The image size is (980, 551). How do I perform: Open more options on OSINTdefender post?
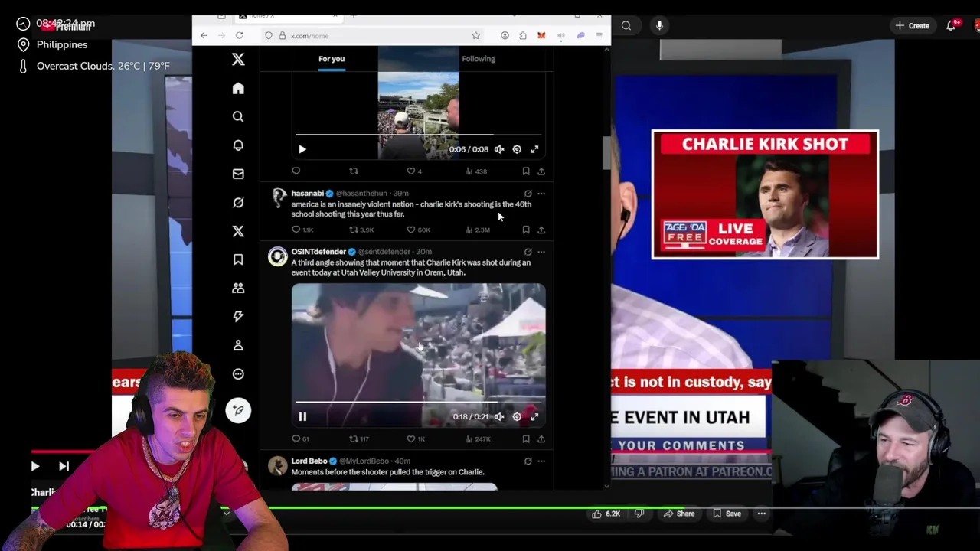coord(541,252)
